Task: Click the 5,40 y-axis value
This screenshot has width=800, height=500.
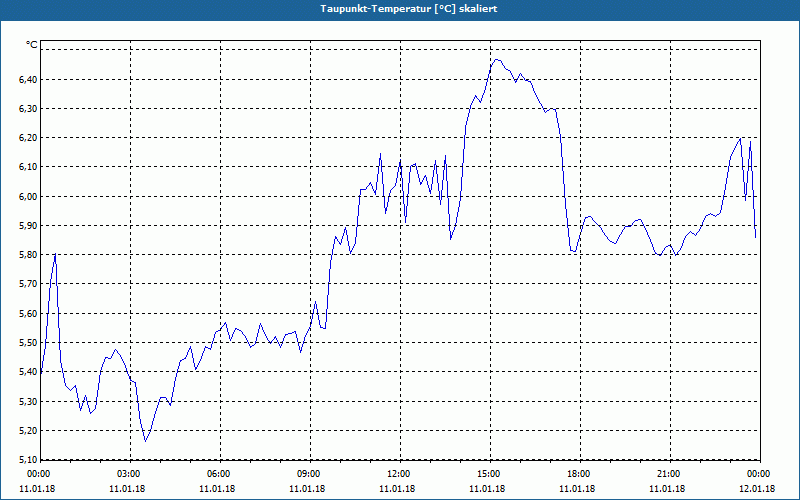Action: point(29,372)
